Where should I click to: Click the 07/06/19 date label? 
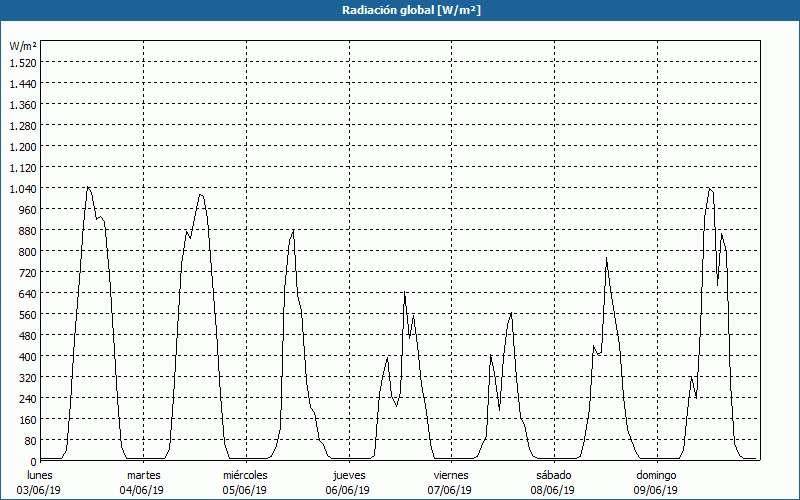pos(449,490)
